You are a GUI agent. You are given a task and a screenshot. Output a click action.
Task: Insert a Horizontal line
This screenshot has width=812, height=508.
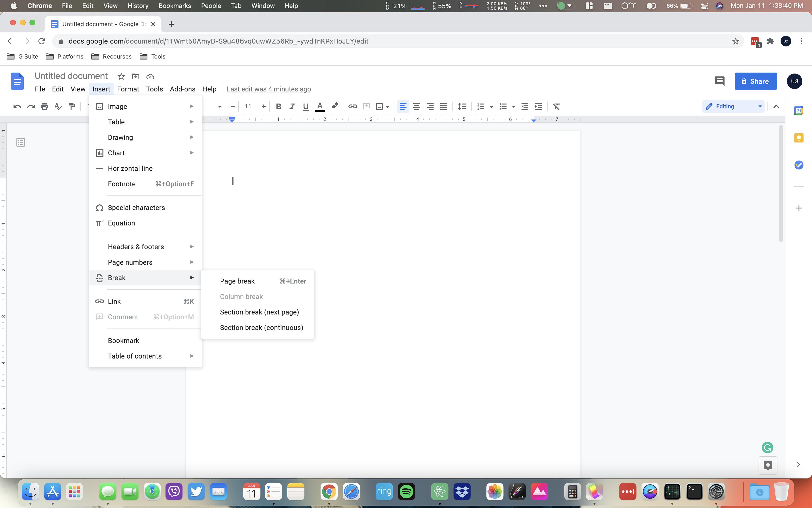coord(145,168)
